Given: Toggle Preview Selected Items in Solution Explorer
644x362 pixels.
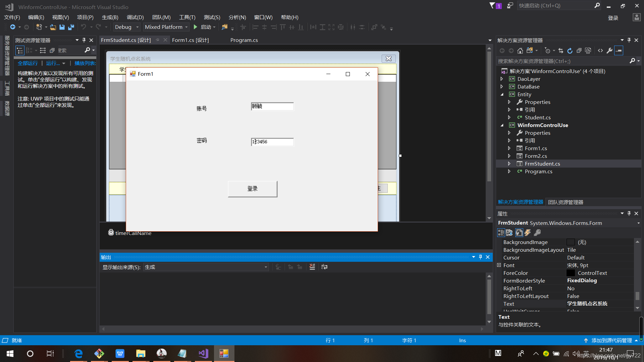Looking at the screenshot, I should pyautogui.click(x=619, y=51).
